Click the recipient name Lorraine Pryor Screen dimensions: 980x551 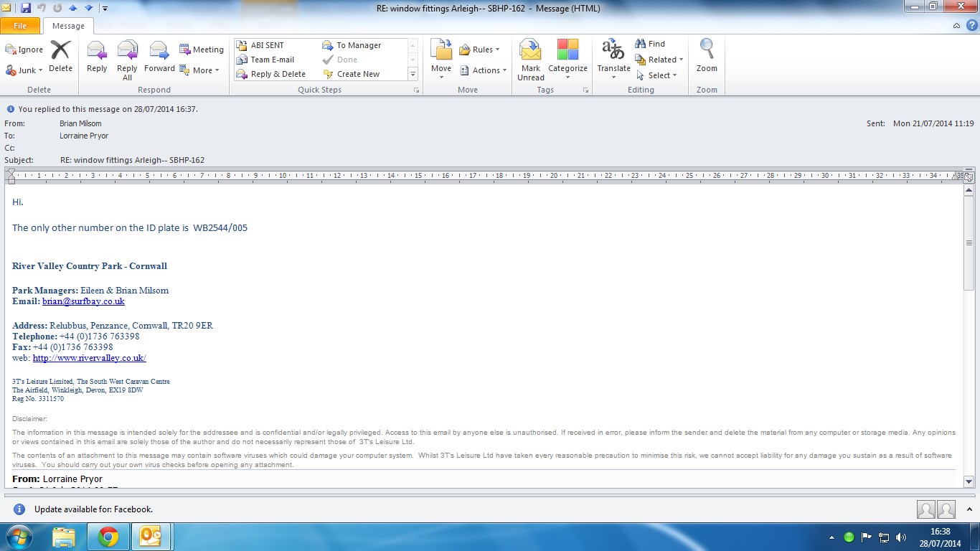pos(84,136)
